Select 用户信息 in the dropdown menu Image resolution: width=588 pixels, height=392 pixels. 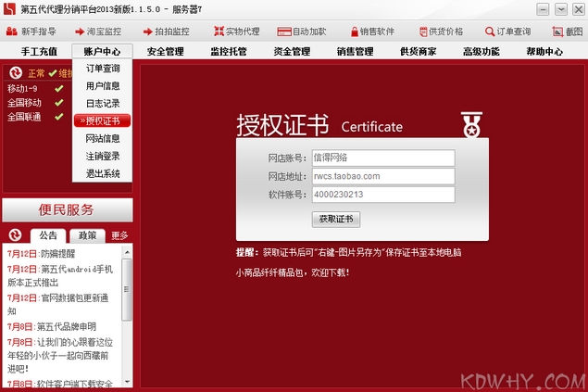point(102,85)
